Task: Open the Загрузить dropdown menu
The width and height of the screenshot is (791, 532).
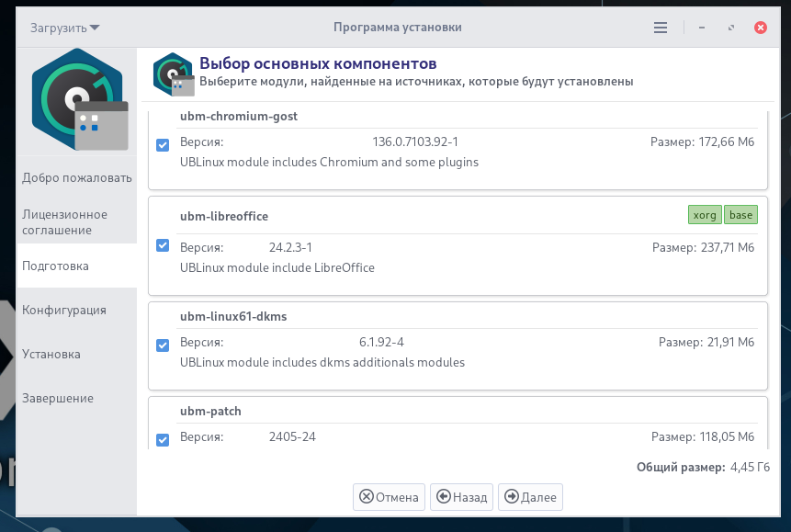Action: [64, 28]
